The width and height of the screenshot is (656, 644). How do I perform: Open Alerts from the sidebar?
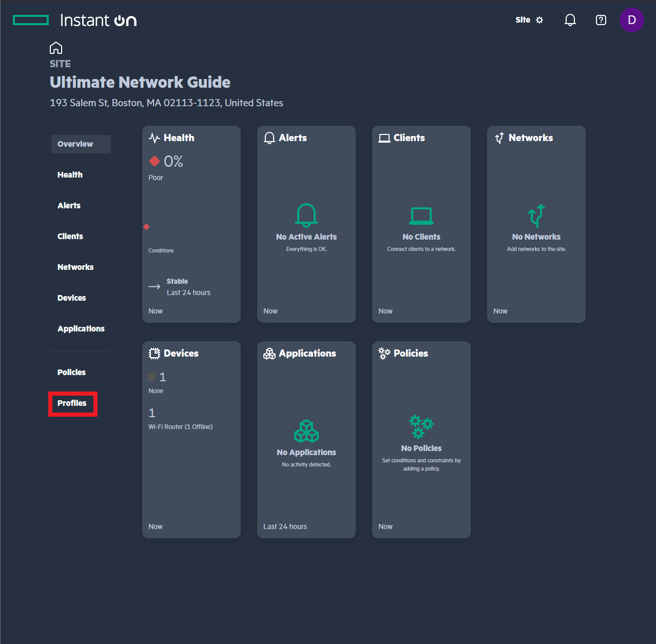[69, 206]
